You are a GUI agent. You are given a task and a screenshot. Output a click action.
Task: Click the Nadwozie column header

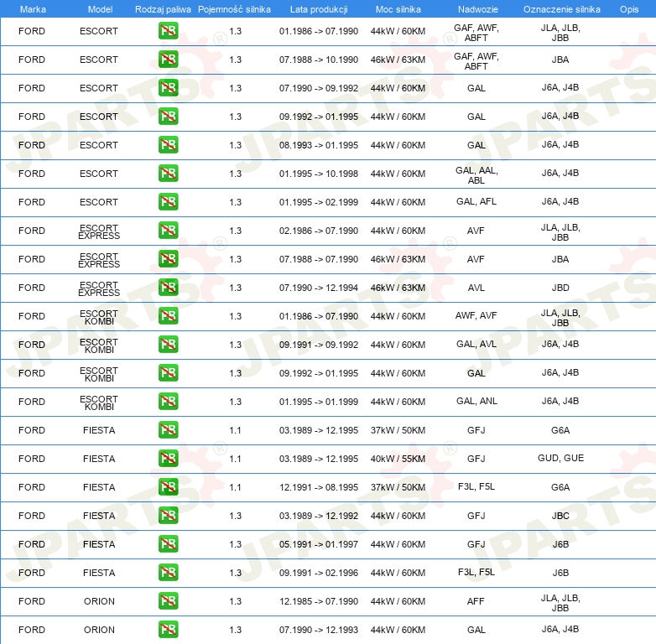click(x=478, y=9)
